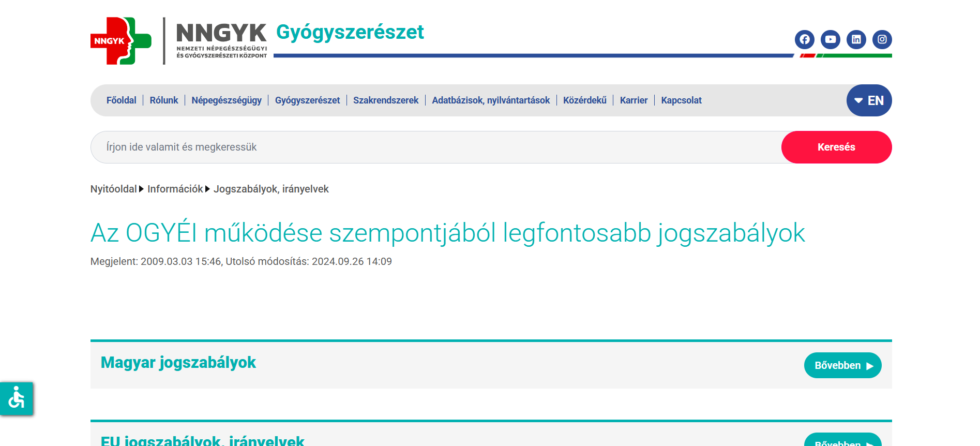Go to Nyitóoldal breadcrumb
Screen dimensions: 980x446
[x=113, y=189]
